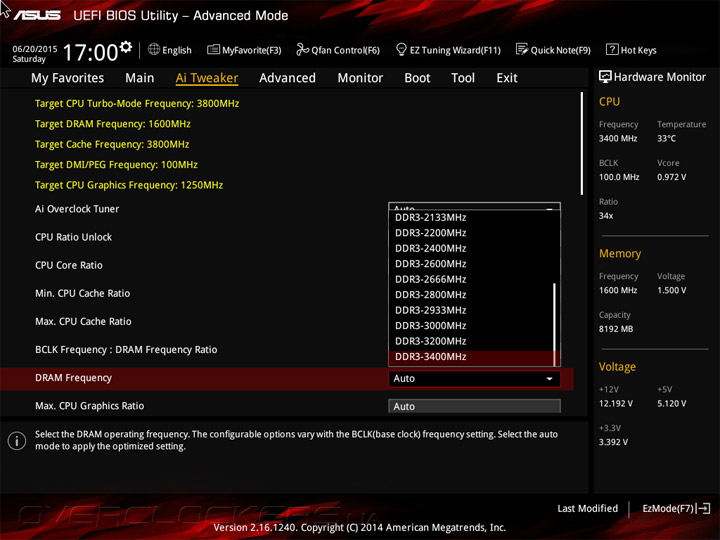Click Target CPU Turbo-Mode Frequency text

pos(137,104)
